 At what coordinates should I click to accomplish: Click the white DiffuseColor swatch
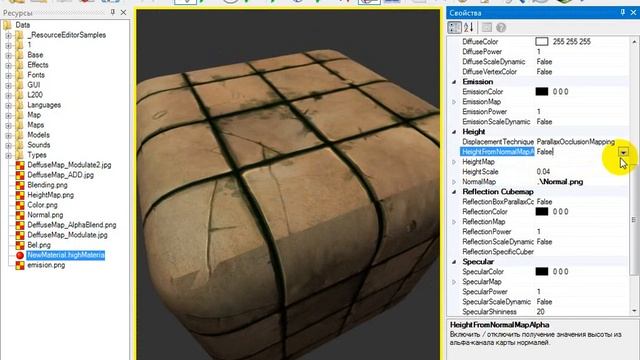click(542, 42)
